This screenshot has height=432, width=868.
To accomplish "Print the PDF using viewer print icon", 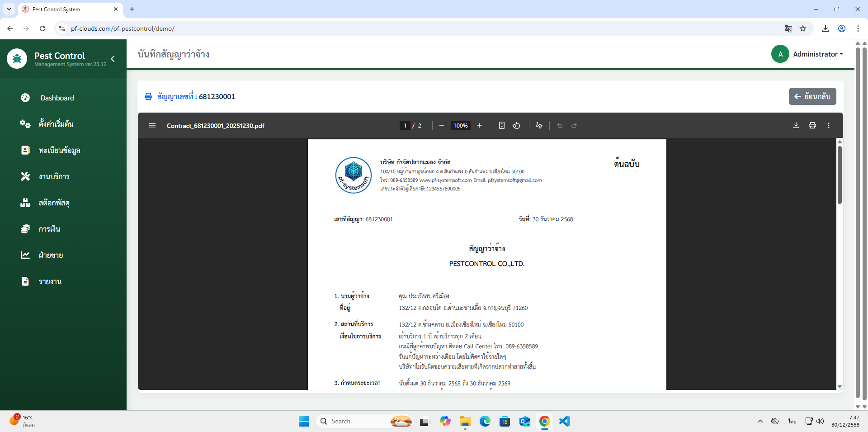I will [812, 125].
